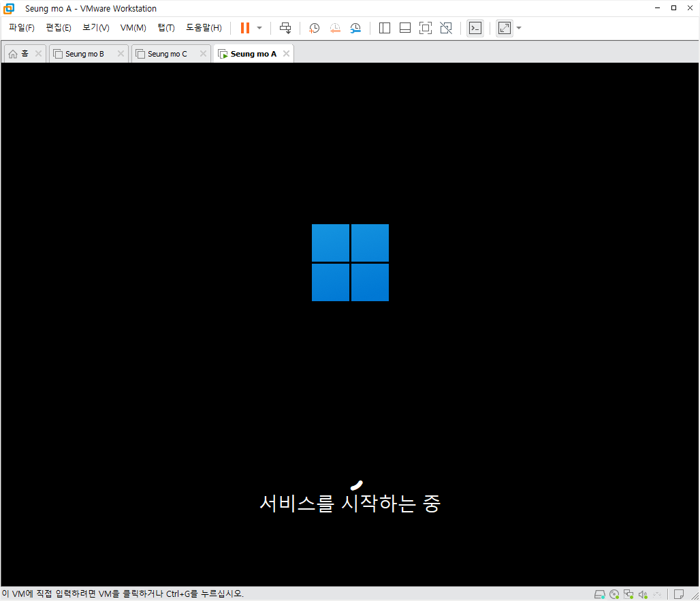Click the hard disk status bar icon

tap(599, 594)
